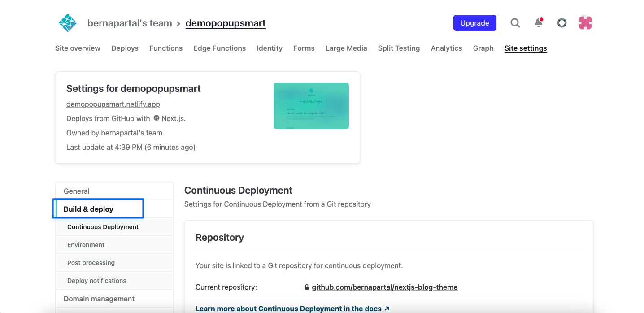Viewport: 644px width, 313px height.
Task: Open the search magnifier icon
Action: tap(515, 23)
